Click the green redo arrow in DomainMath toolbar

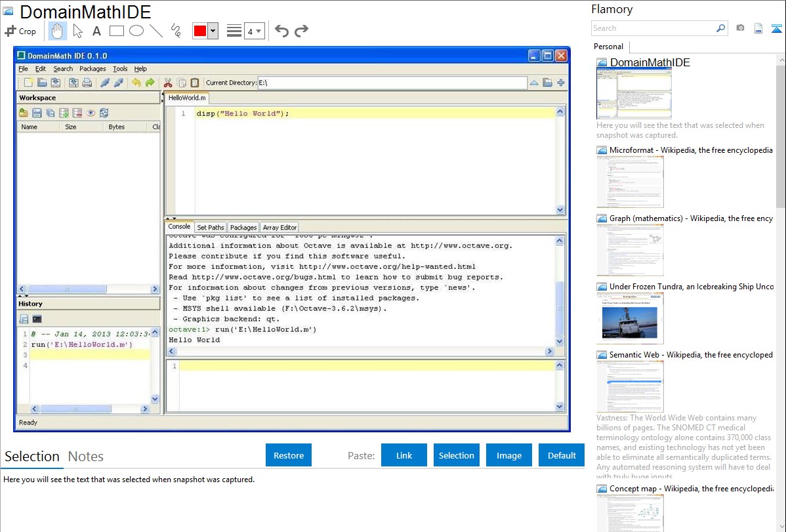click(150, 83)
